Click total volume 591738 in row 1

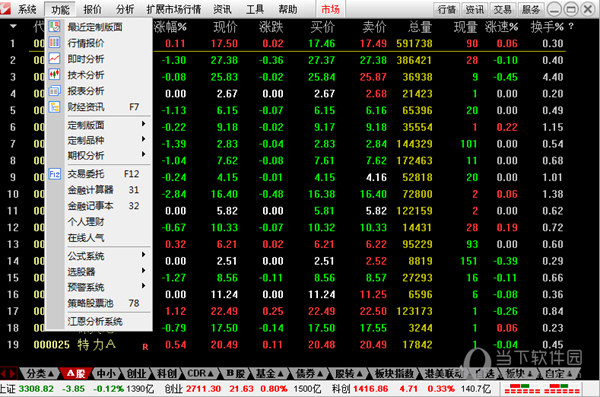[414, 43]
